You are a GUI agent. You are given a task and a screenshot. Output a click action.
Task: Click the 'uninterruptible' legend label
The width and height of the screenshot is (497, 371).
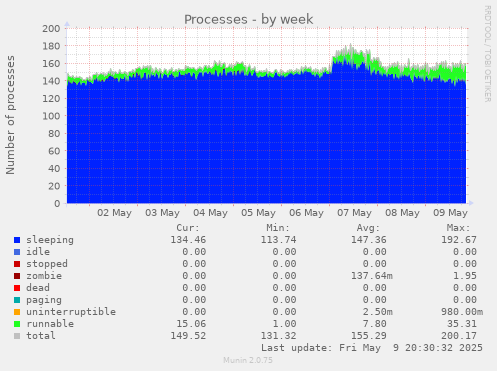pos(71,312)
